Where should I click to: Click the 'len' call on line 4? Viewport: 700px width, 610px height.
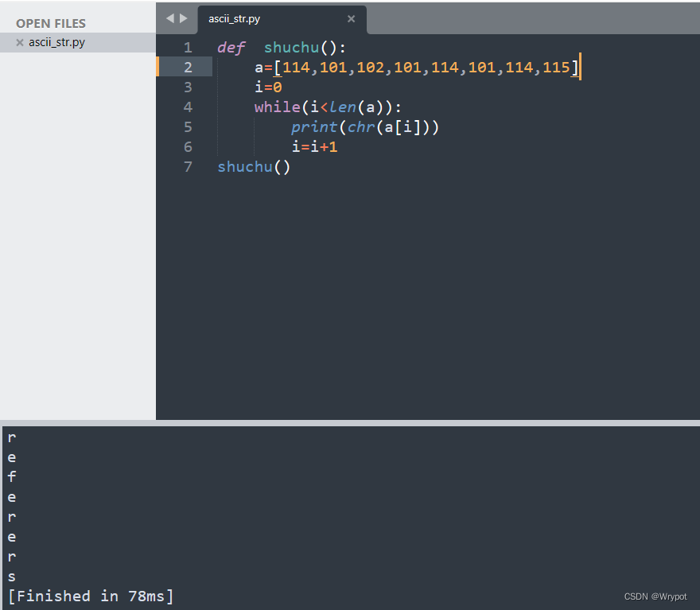343,107
